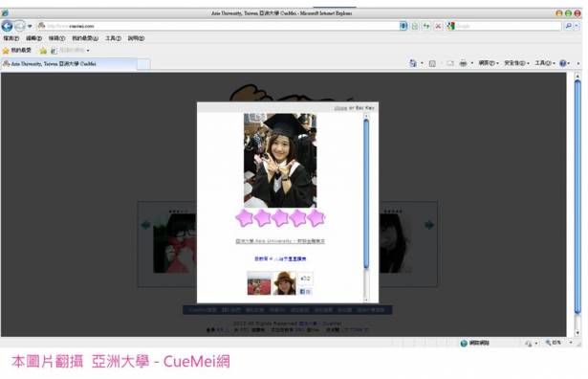This screenshot has height=379, width=588.
Task: Expand the recent pages dropdown arrow
Action: (30, 26)
